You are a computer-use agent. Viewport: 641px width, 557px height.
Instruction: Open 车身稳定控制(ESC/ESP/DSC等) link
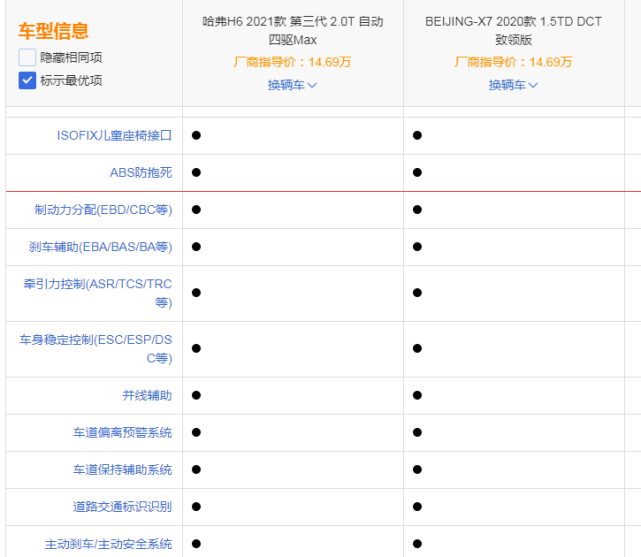point(96,349)
